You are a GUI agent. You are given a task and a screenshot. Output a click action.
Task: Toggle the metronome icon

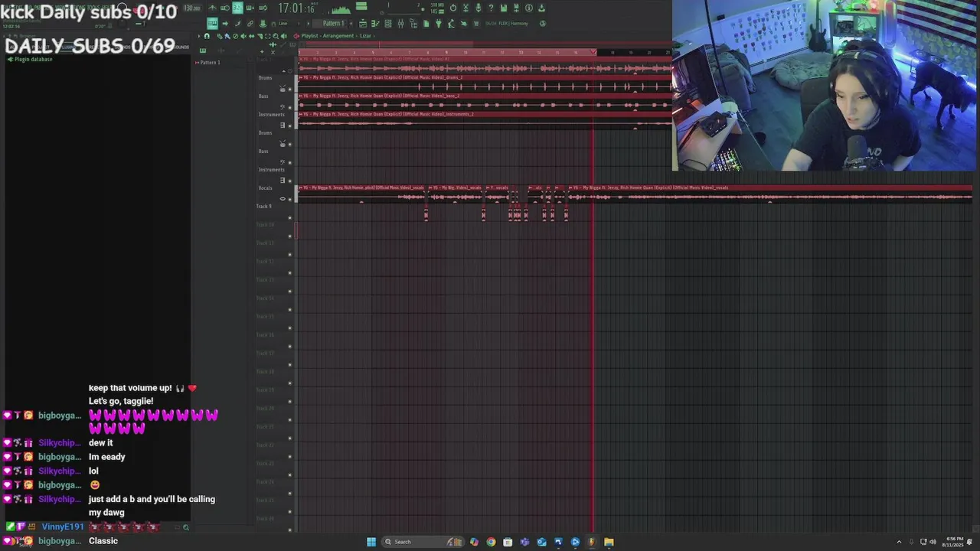point(212,8)
